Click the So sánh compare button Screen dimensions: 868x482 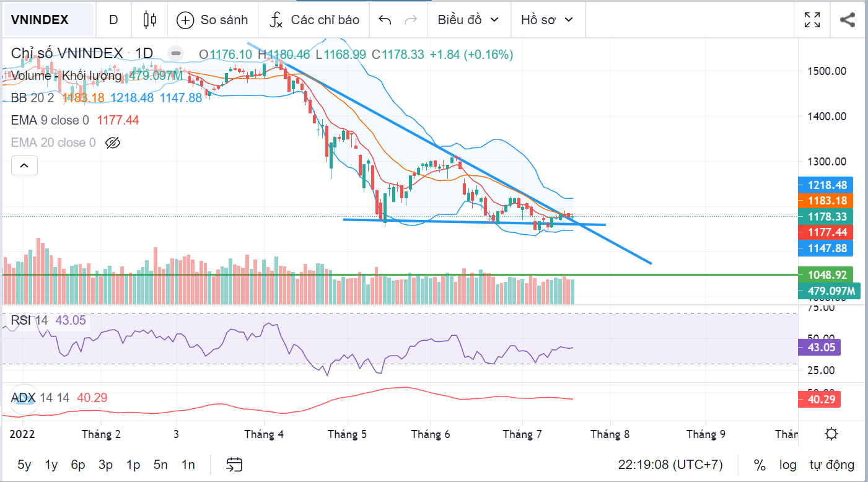pyautogui.click(x=213, y=20)
